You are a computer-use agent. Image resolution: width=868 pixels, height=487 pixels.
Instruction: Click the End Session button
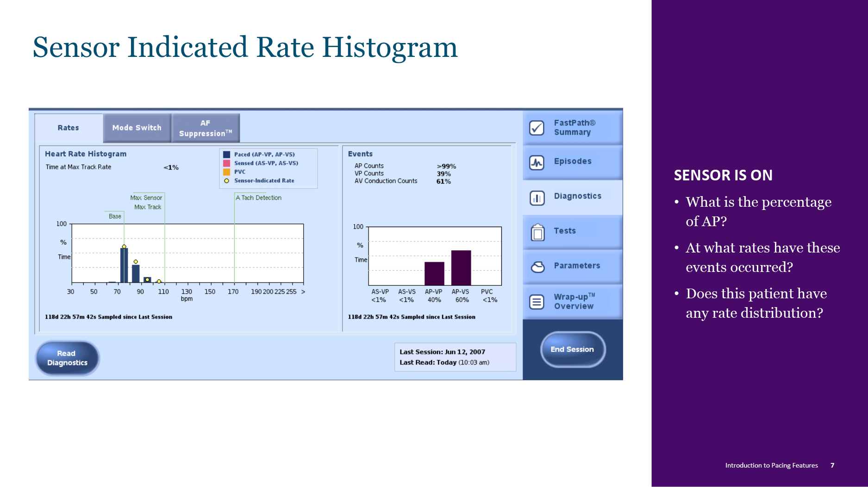click(572, 349)
